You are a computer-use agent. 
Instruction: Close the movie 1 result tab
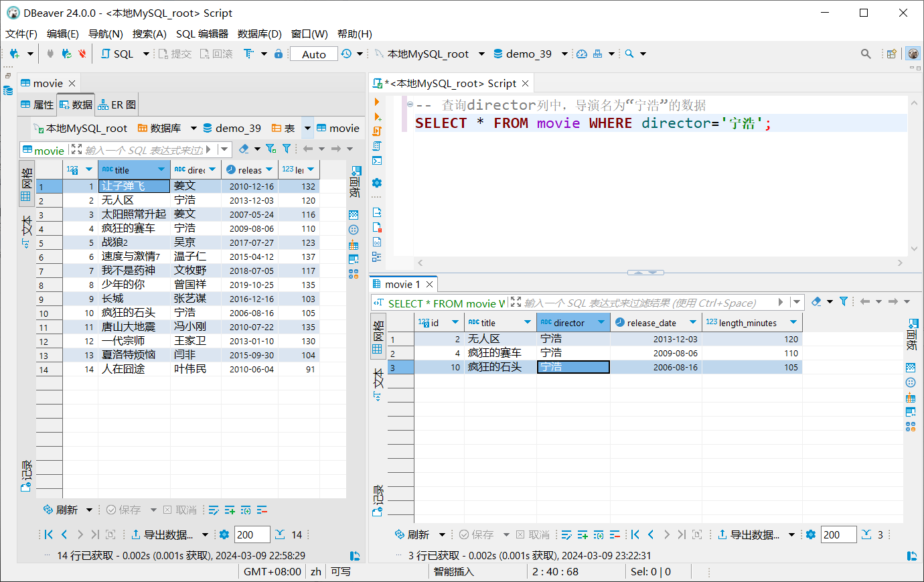[430, 285]
